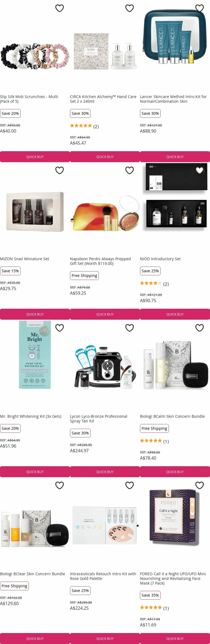210x644 pixels.
Task: Favorite the CIRCA Hand Care Set
Action: pyautogui.click(x=129, y=8)
